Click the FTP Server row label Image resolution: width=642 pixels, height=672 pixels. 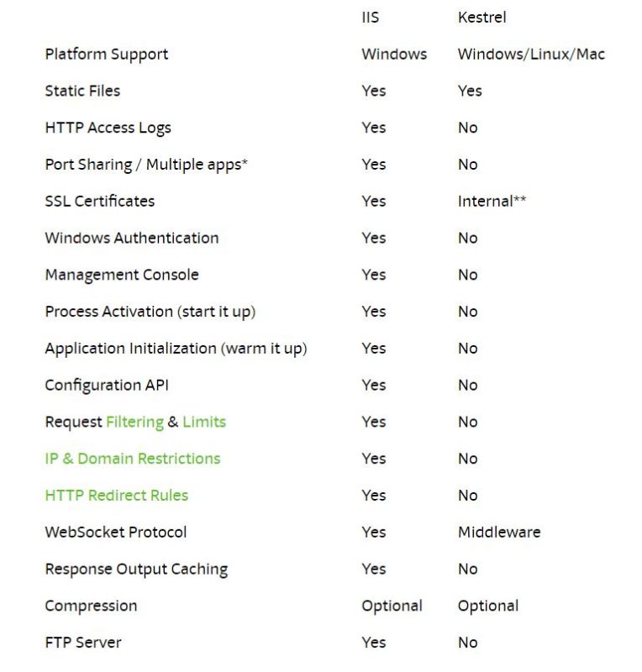pos(82,643)
